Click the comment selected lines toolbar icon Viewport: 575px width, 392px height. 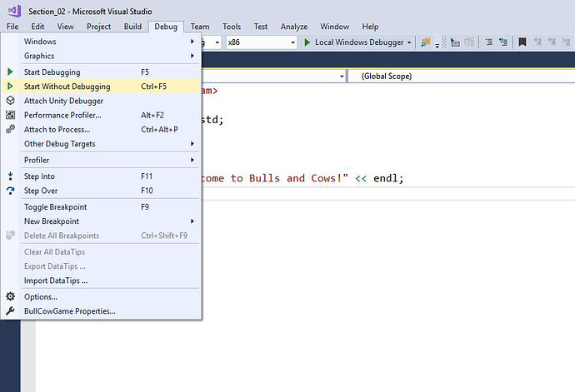(x=489, y=42)
